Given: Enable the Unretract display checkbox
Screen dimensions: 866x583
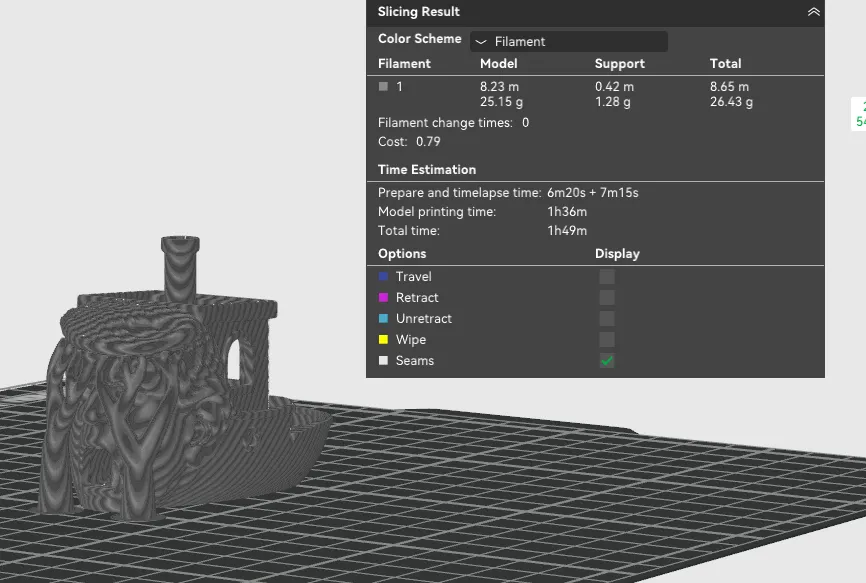Looking at the screenshot, I should 607,319.
